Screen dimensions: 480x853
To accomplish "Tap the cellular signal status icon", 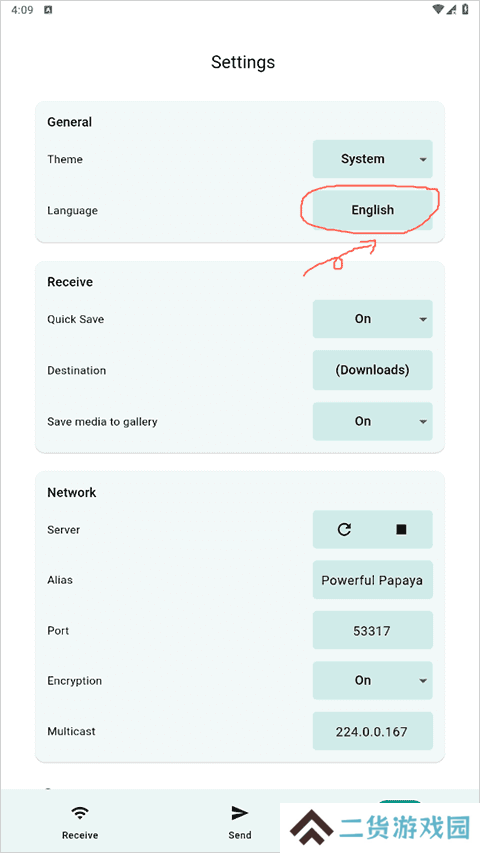I will coord(452,9).
